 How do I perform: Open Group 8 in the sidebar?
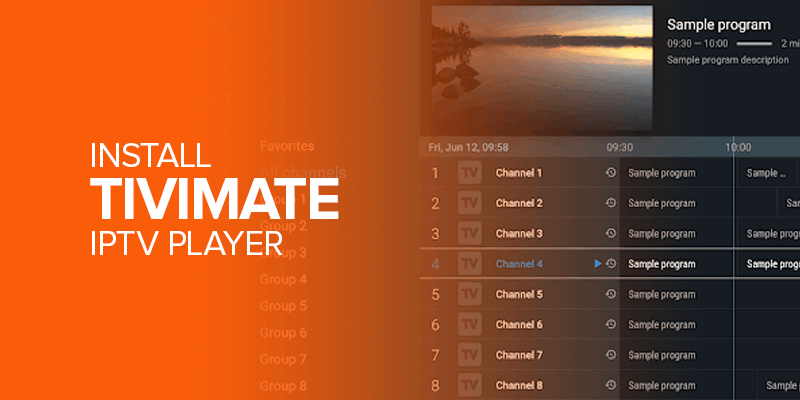tap(283, 386)
